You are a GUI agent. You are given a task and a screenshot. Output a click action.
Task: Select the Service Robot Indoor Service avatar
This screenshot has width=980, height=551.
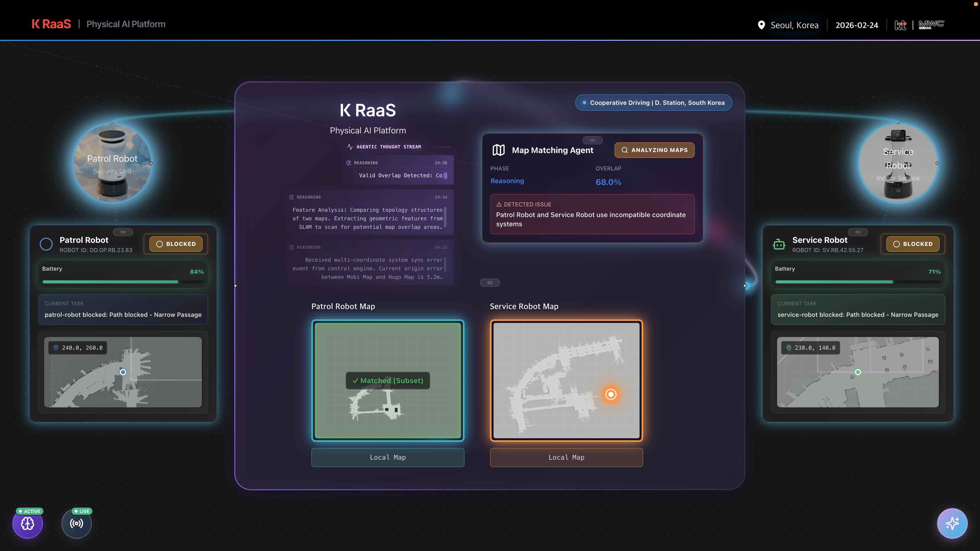click(898, 163)
